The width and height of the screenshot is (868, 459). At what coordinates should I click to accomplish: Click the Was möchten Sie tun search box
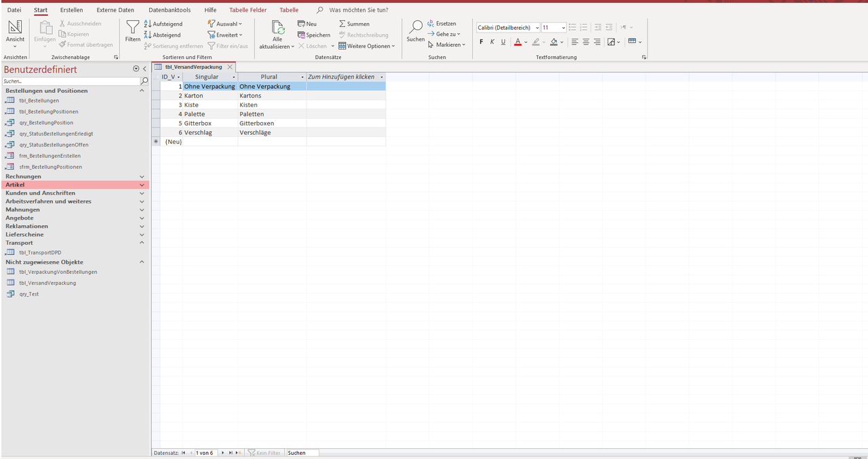pos(359,10)
